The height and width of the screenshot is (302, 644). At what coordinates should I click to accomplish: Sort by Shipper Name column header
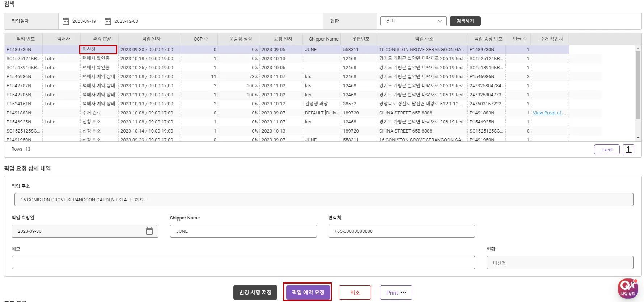pyautogui.click(x=322, y=39)
